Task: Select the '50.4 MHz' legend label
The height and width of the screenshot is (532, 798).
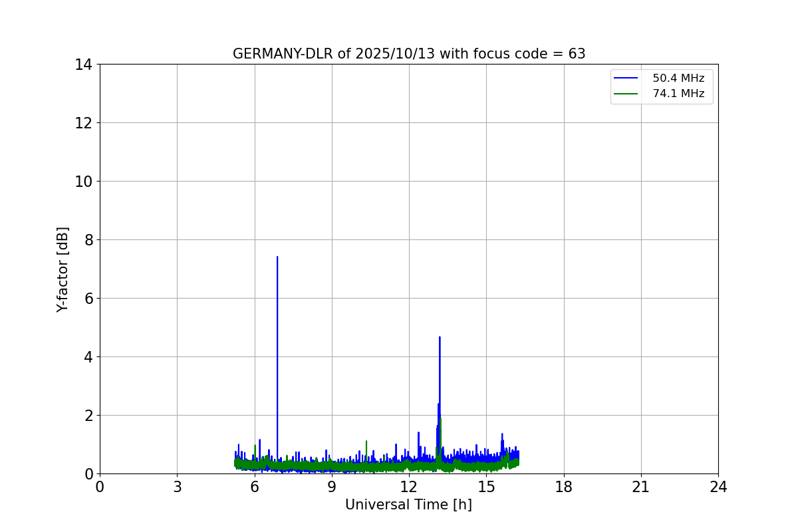Action: click(678, 78)
